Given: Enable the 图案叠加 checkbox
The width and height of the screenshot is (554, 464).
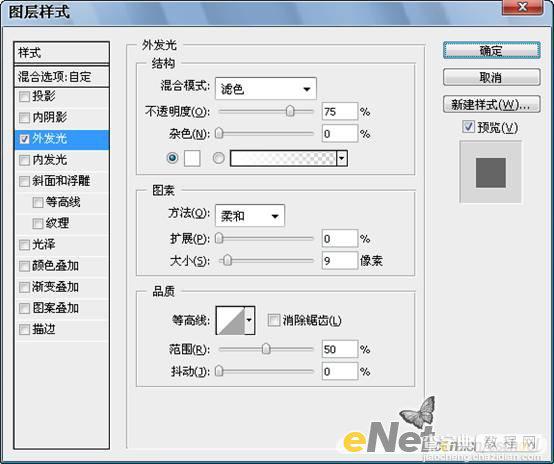Looking at the screenshot, I should 24,309.
